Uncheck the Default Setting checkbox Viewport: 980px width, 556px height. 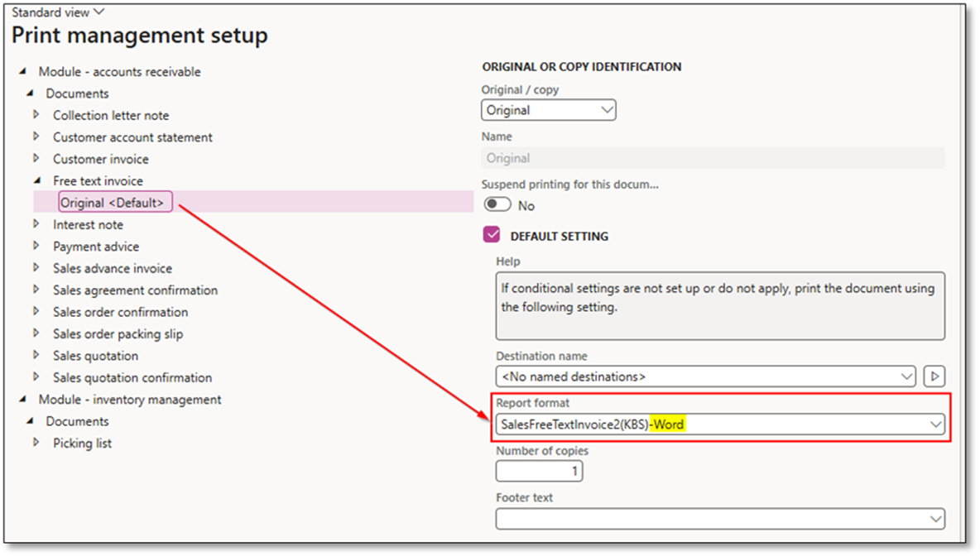click(x=492, y=236)
